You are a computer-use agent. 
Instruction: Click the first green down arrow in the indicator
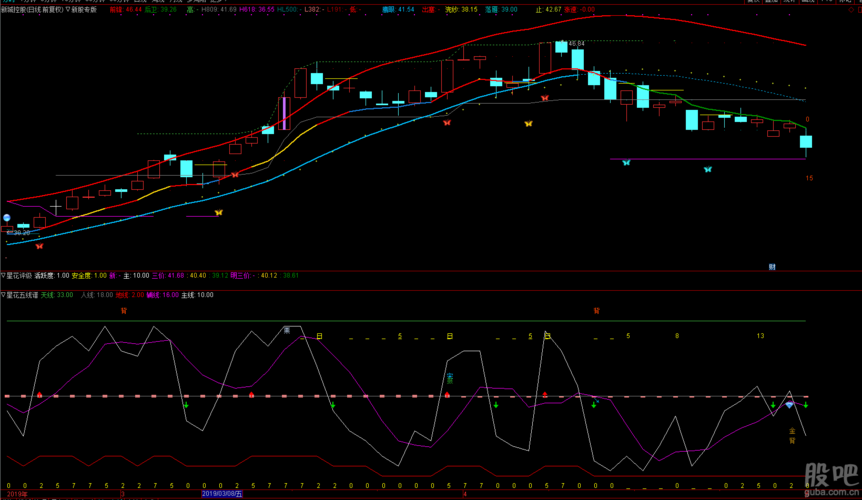point(186,405)
